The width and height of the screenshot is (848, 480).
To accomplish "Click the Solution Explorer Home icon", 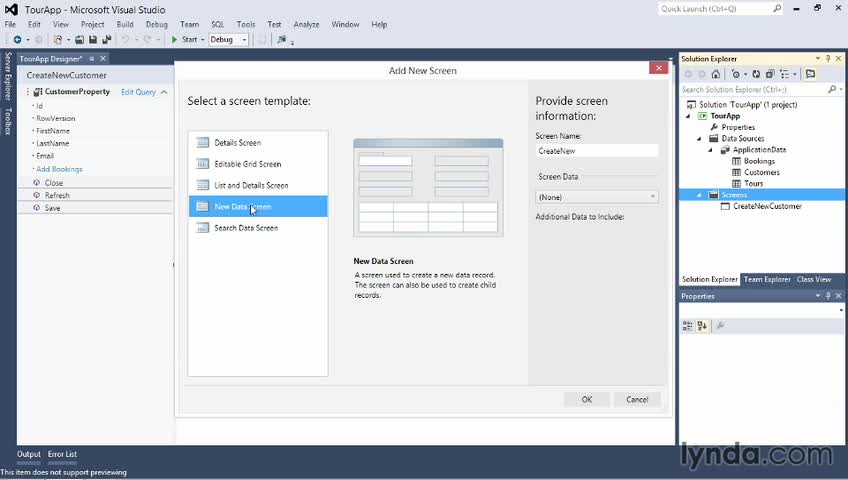I will pyautogui.click(x=716, y=74).
